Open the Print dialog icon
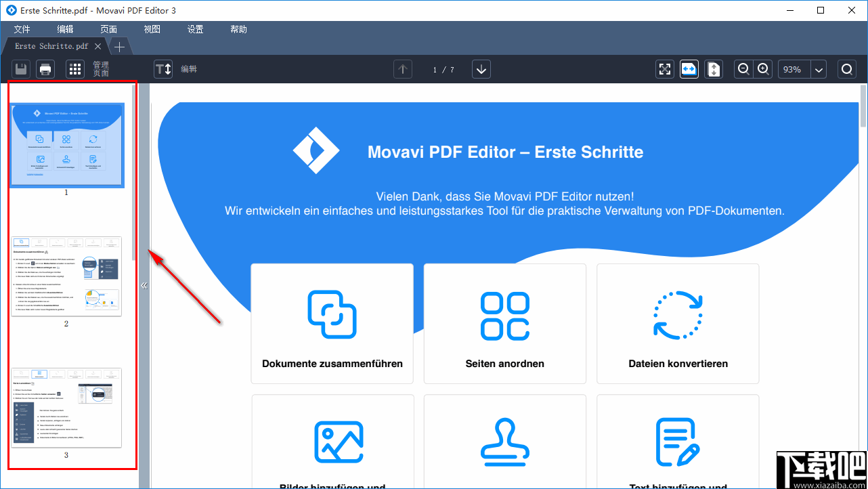This screenshot has width=868, height=489. [45, 68]
